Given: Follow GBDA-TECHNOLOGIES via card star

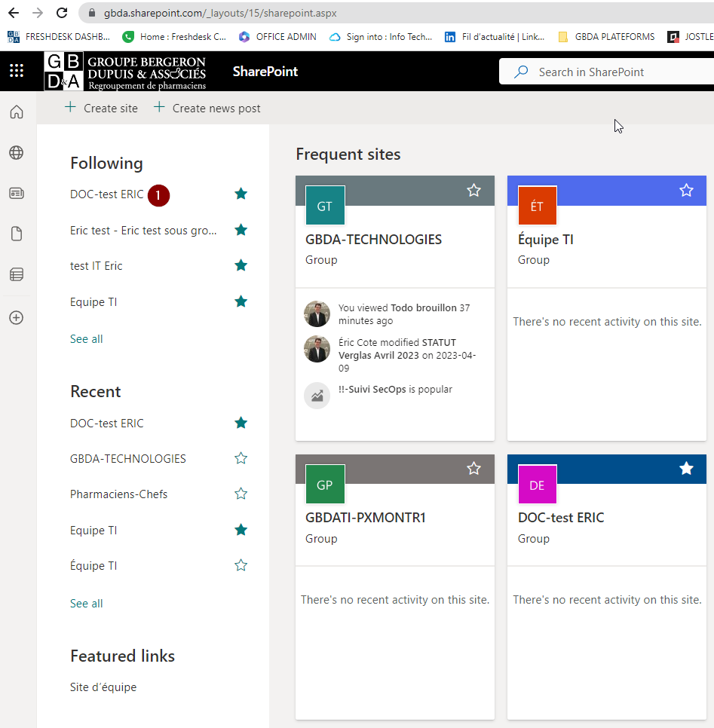Looking at the screenshot, I should pyautogui.click(x=473, y=190).
